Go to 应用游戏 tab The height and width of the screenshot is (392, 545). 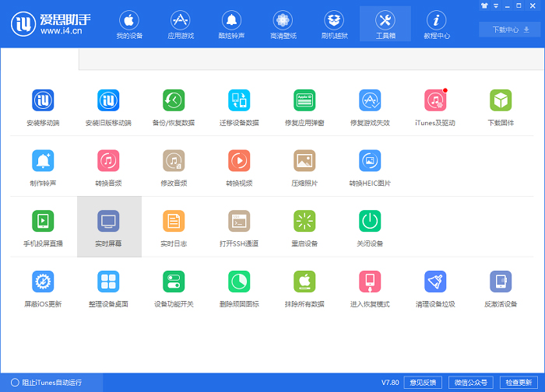point(181,24)
